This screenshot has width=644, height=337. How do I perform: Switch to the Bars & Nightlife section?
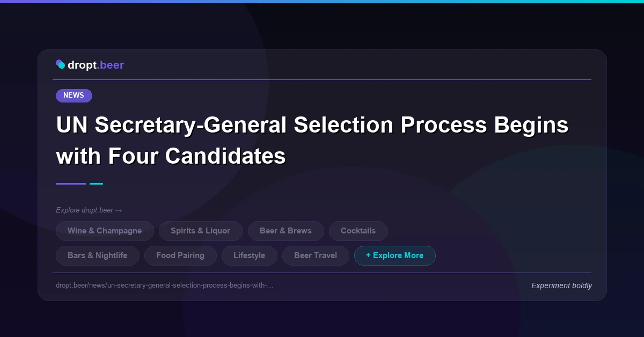[x=97, y=255]
